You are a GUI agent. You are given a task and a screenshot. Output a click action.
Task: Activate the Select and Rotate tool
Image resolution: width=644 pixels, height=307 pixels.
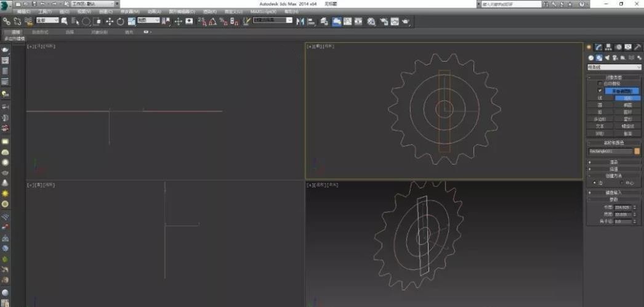(x=121, y=22)
